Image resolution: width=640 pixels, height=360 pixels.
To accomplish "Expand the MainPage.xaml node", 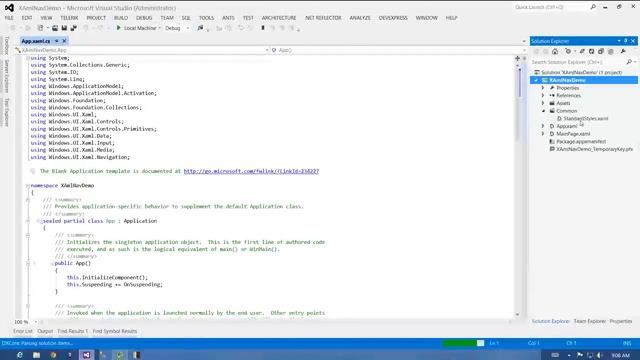I will click(x=543, y=134).
